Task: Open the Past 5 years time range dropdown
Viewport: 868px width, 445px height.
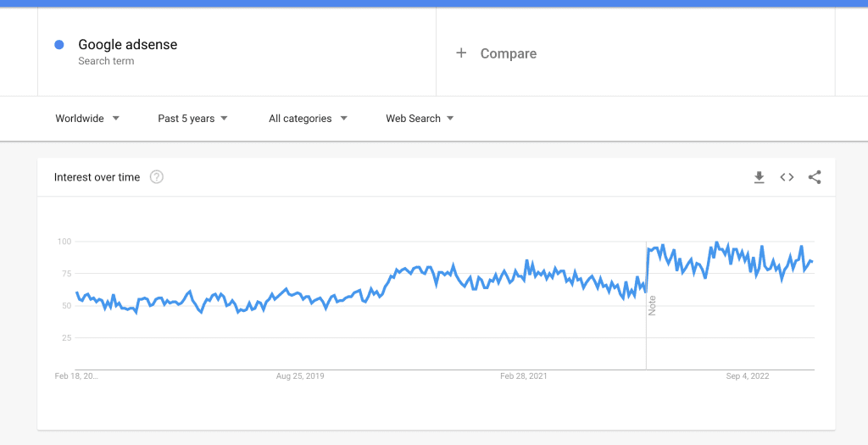Action: 192,119
